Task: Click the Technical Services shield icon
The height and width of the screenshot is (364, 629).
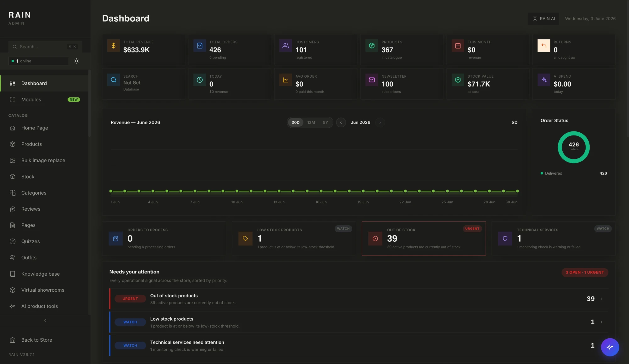Action: tap(505, 239)
